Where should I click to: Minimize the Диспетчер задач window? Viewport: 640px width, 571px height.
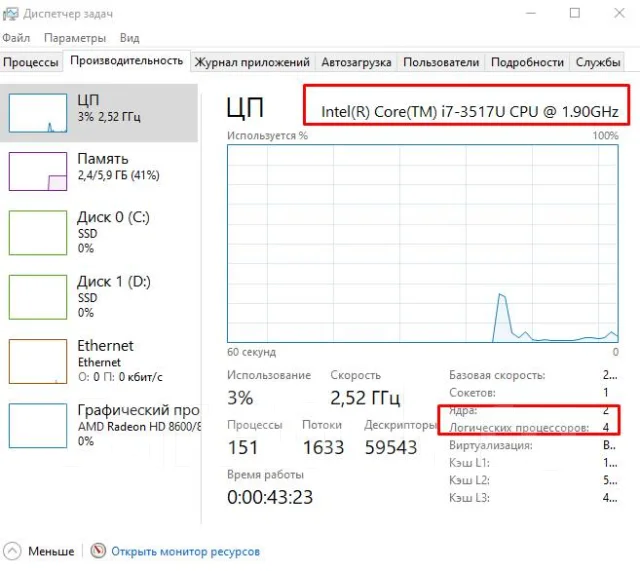pos(531,13)
